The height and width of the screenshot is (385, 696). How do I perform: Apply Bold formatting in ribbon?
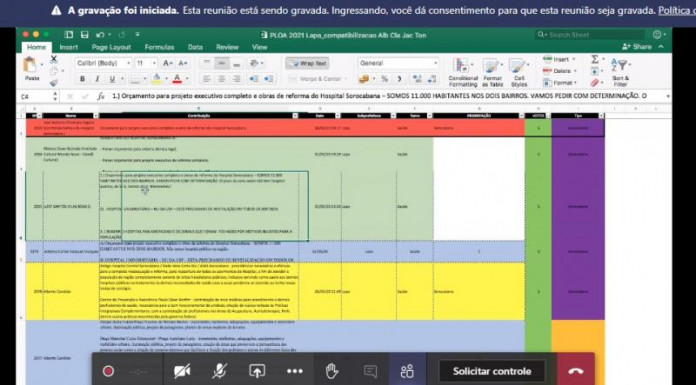pyautogui.click(x=82, y=79)
